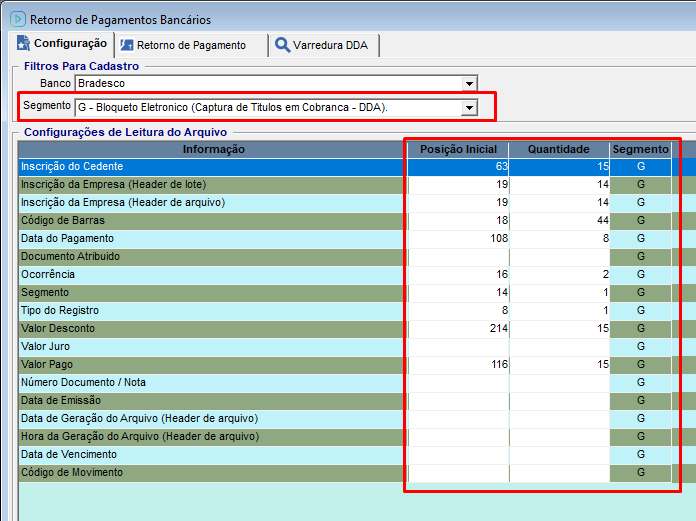Viewport: 696px width, 521px height.
Task: Select the Configuração tab
Action: pyautogui.click(x=69, y=44)
